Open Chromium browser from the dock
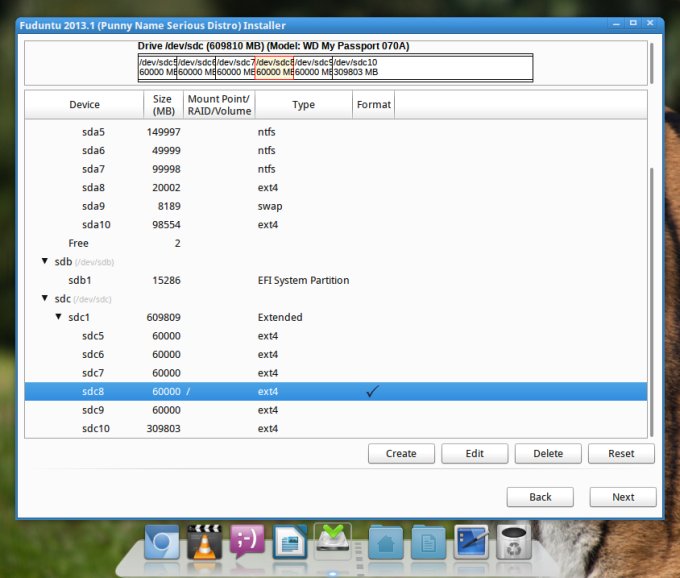Viewport: 680px width, 578px height. point(161,544)
